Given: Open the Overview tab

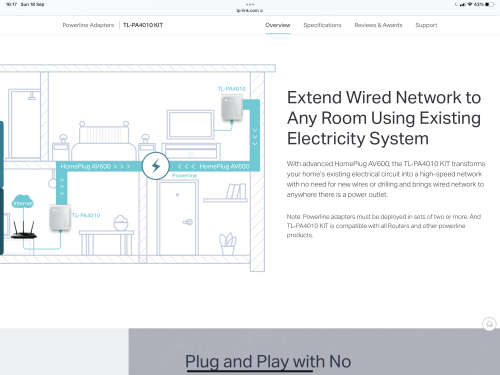Looking at the screenshot, I should [278, 25].
